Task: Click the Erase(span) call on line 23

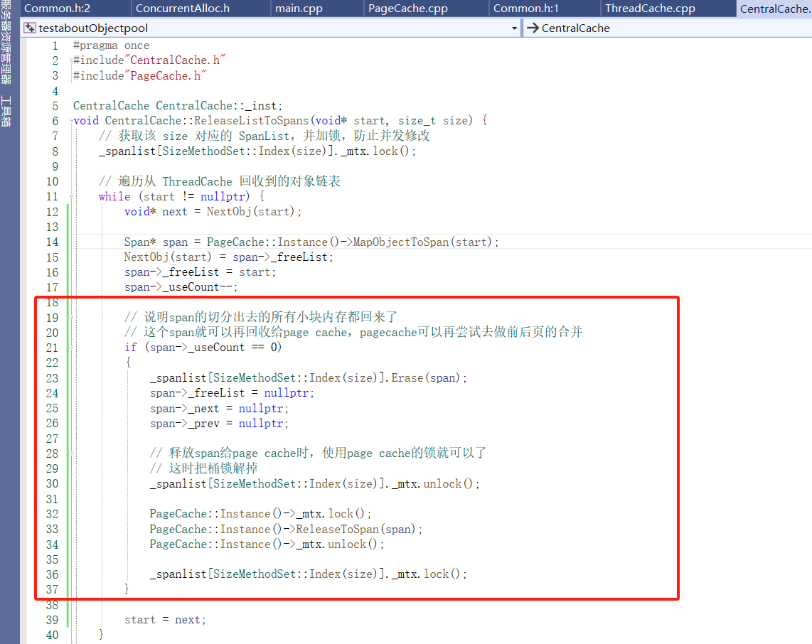Action: coord(429,378)
